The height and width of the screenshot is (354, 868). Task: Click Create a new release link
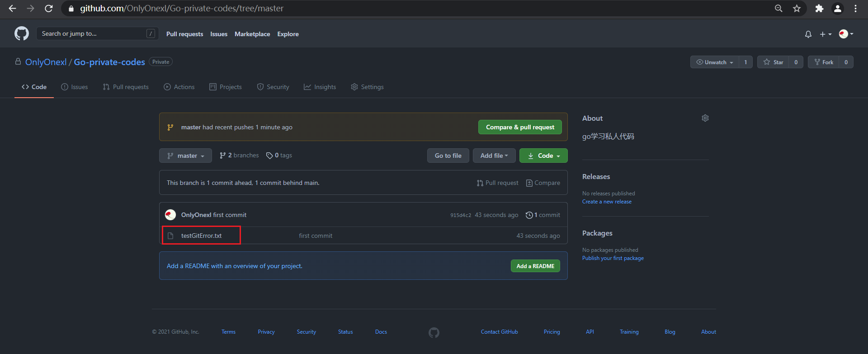point(607,202)
